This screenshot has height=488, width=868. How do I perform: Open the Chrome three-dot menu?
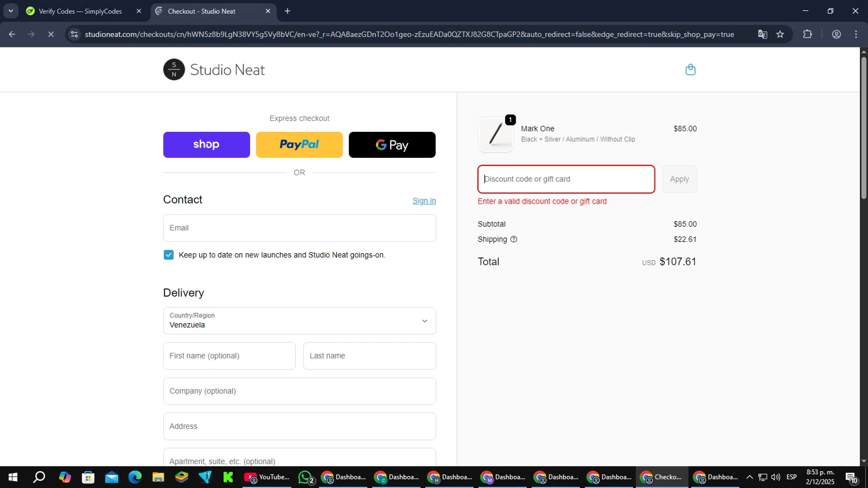click(856, 34)
